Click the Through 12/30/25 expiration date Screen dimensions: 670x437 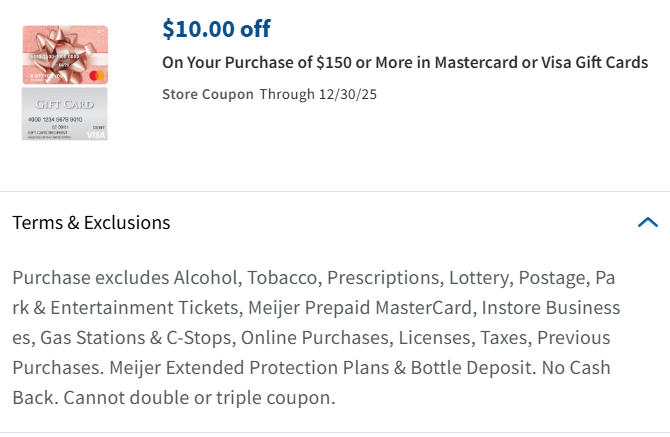click(318, 95)
